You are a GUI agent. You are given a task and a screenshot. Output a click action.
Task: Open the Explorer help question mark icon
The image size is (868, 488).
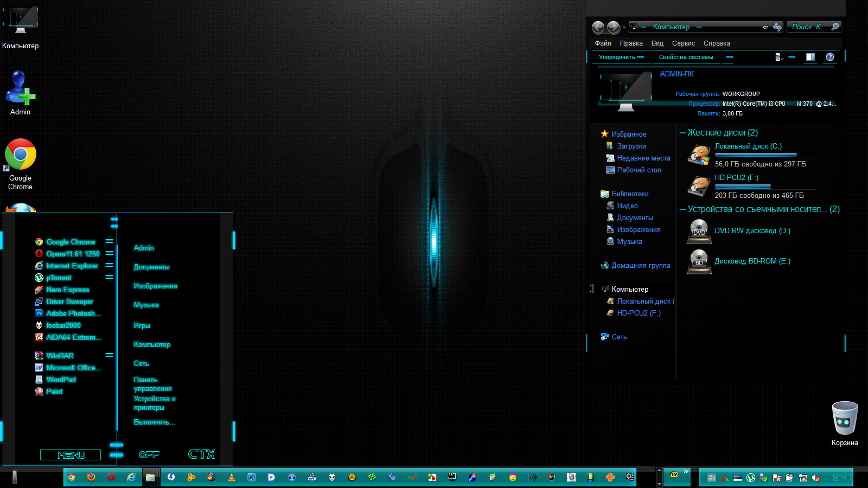click(x=829, y=57)
